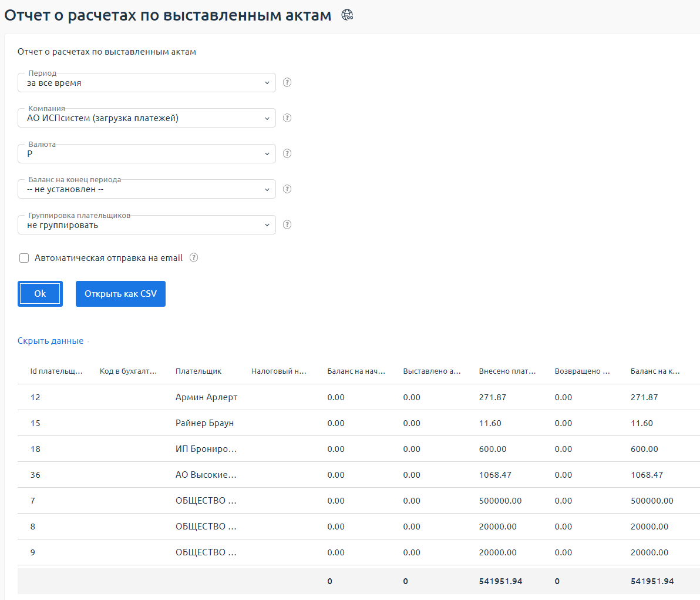Click help icon for Баланс на конец периода
Image resolution: width=700 pixels, height=600 pixels.
(287, 189)
